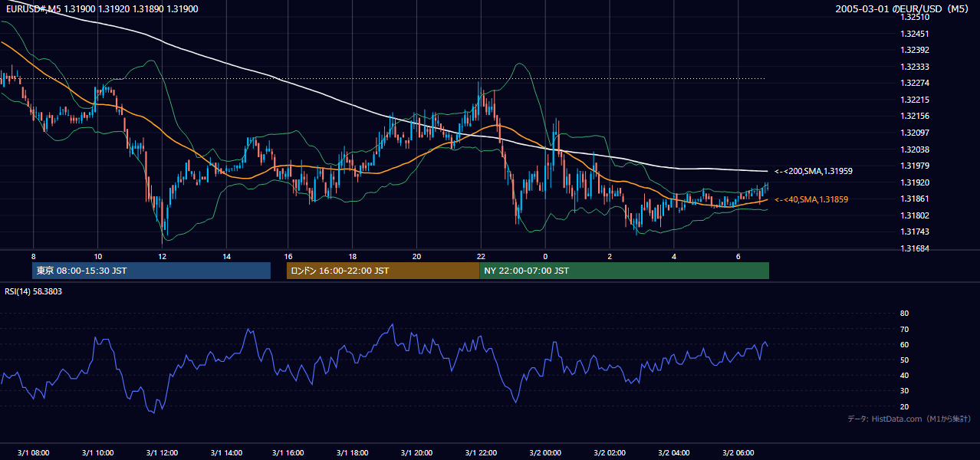Click RSI scale value 30
Image resolution: width=980 pixels, height=460 pixels.
click(904, 391)
